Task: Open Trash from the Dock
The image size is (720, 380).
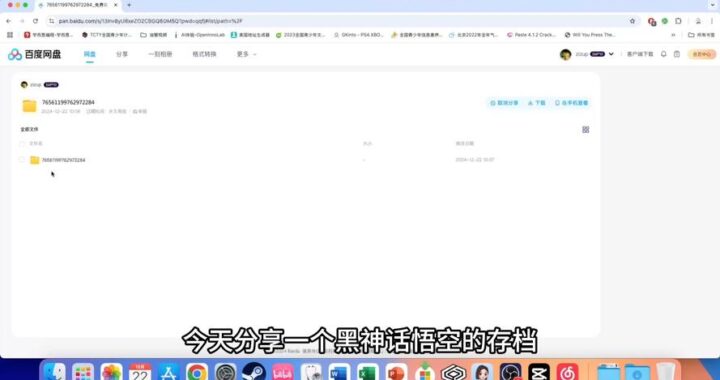Action: point(665,372)
